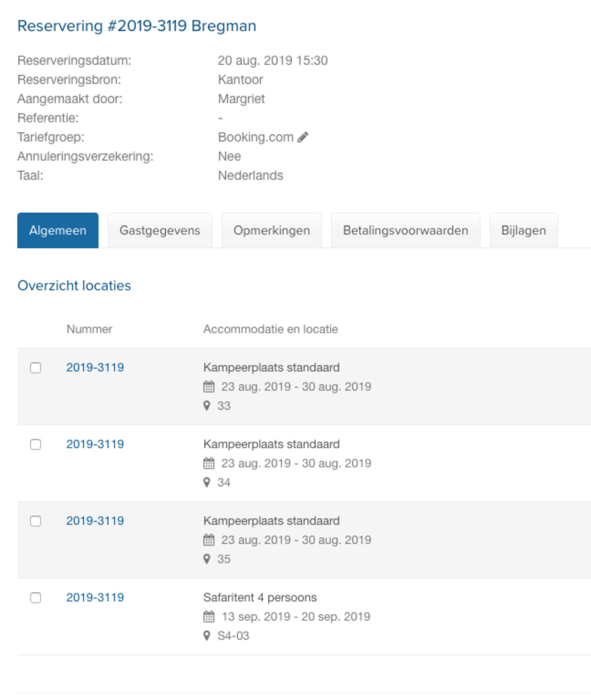Click the map pin icon beside S4-03
This screenshot has height=700, width=591.
pos(207,636)
